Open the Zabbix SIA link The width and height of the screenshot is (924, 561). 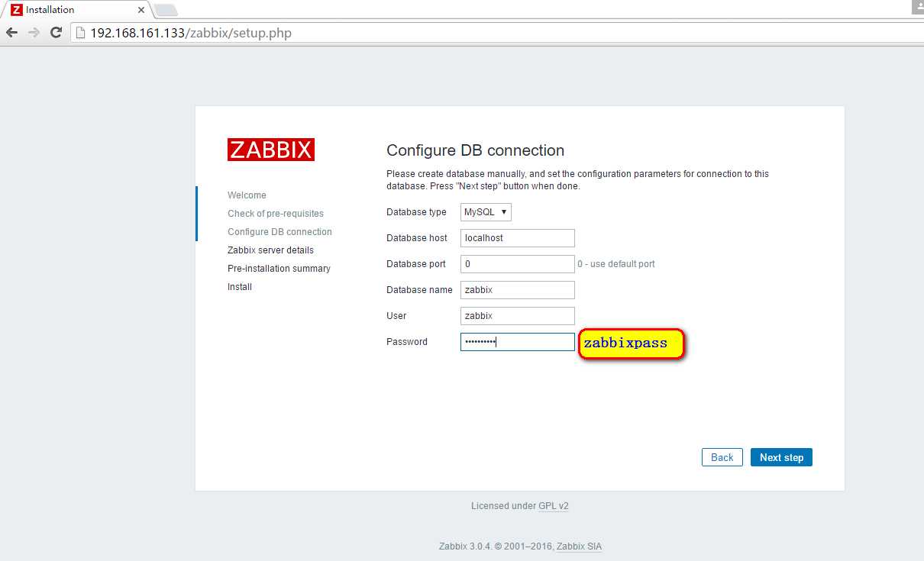(x=579, y=546)
